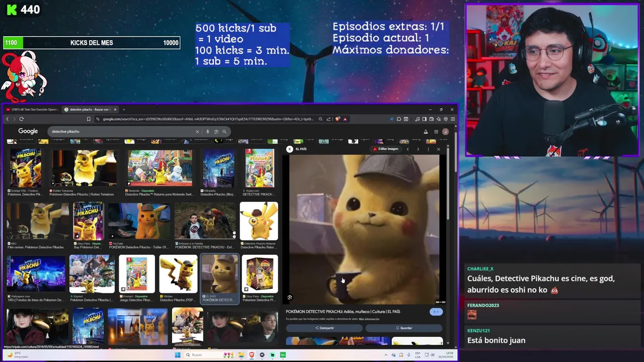The height and width of the screenshot is (362, 644).
Task: Search inside image with Lens overlay icon
Action: (x=290, y=298)
